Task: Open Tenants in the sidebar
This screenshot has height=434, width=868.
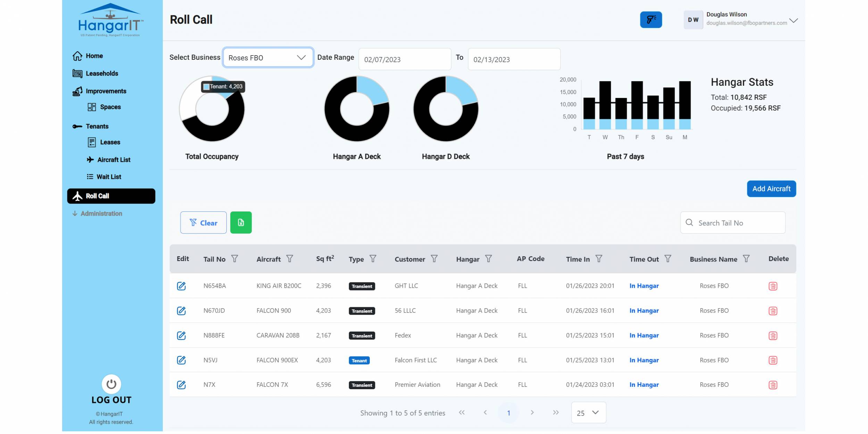Action: 91,126
